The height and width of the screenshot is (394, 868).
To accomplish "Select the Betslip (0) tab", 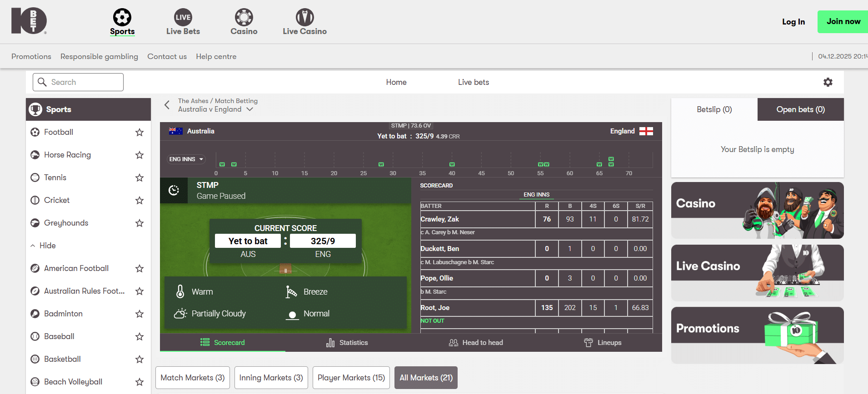I will 714,109.
